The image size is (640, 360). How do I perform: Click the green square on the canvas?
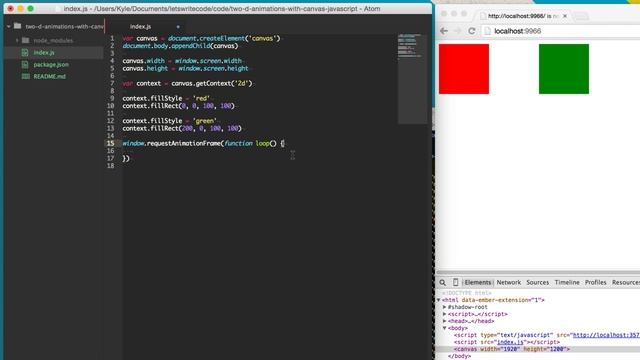tap(564, 69)
